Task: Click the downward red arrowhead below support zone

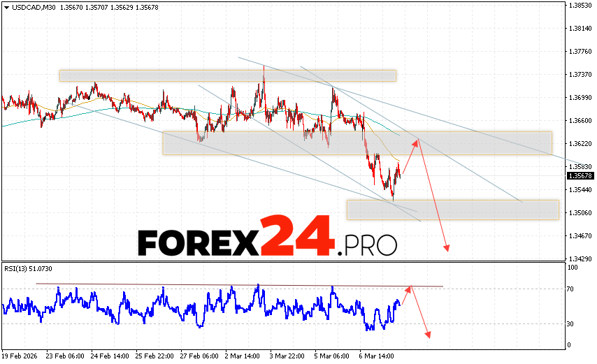Action: [x=446, y=247]
